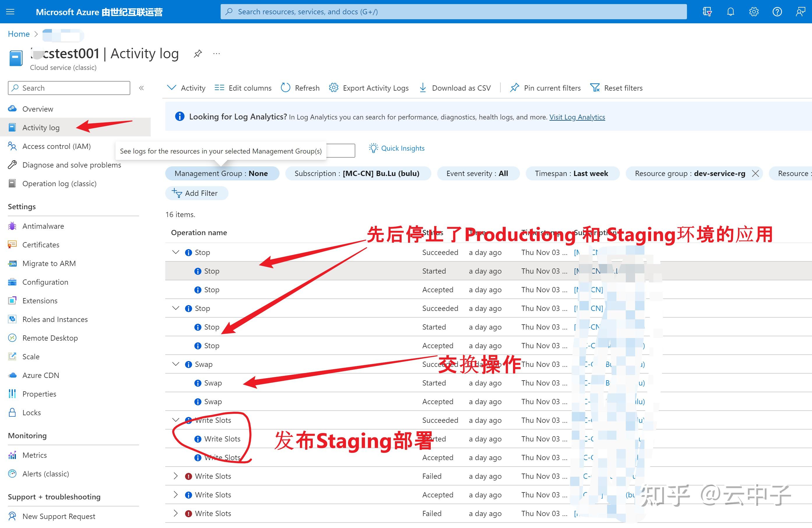The image size is (812, 528).
Task: Expand the Swap operation group
Action: tap(175, 364)
